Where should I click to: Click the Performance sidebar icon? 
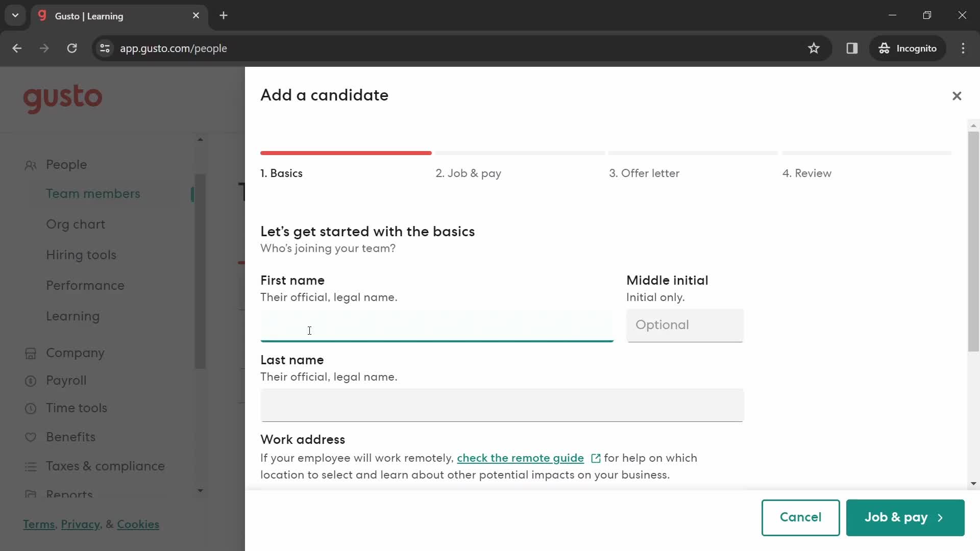[85, 285]
